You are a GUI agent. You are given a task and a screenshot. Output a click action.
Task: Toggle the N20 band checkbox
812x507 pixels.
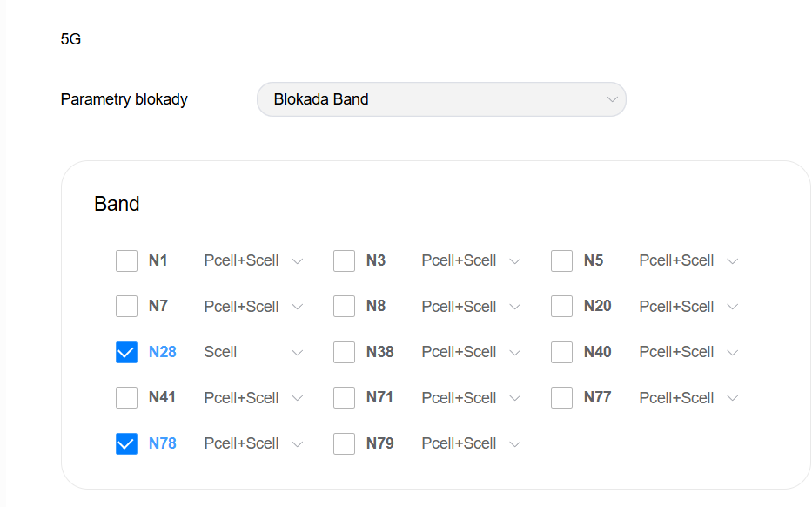pos(562,307)
